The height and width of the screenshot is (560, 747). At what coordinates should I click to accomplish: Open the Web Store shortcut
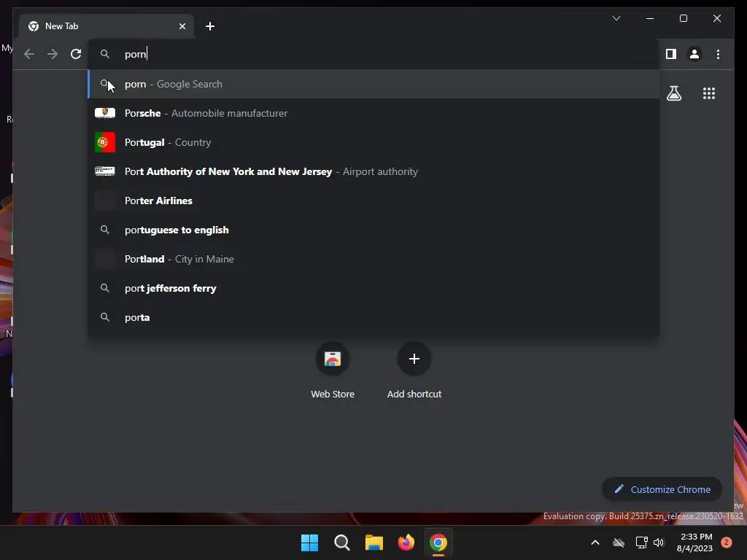(333, 370)
